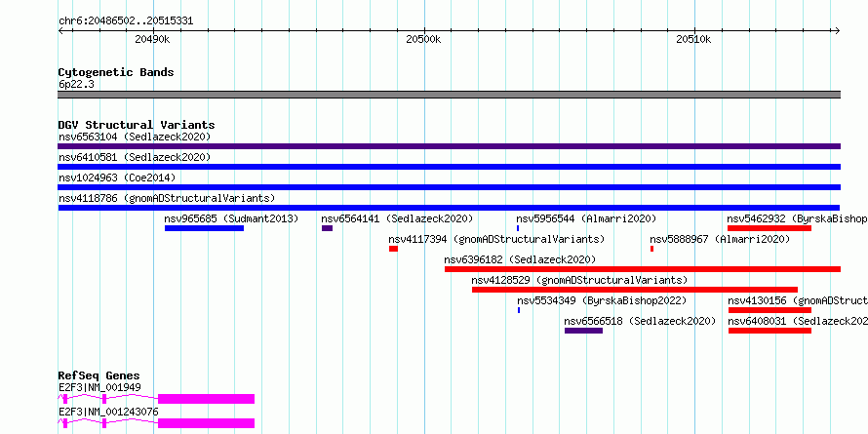This screenshot has height=434, width=868.
Task: Click the 6p22.3 cytogenetic band bar
Action: [449, 95]
